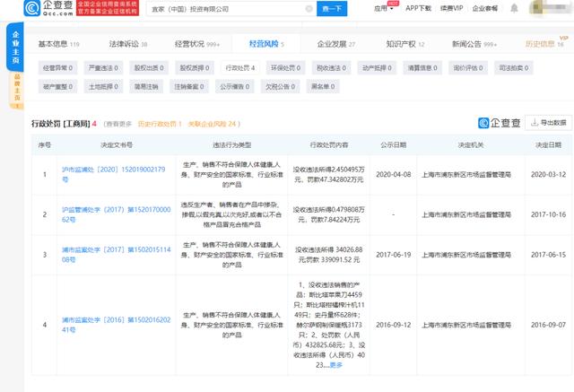Image resolution: width=574 pixels, height=392 pixels.
Task: Click the 行政处罚内容 column header
Action: pos(329,145)
